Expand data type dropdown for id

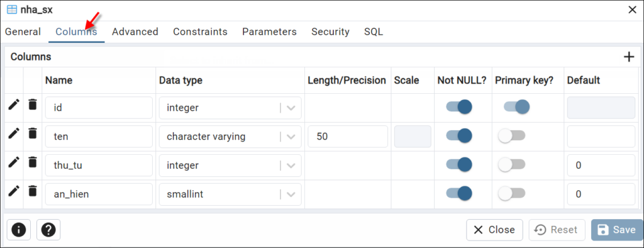(291, 108)
